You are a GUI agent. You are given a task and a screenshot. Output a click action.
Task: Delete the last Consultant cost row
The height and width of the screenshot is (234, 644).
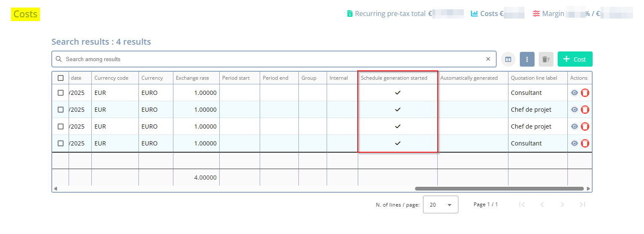click(x=585, y=143)
